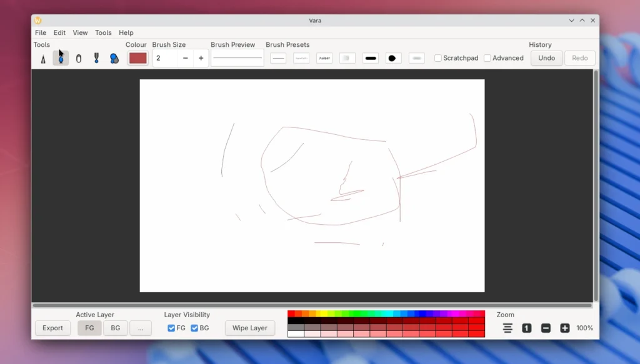Select the eraser tool icon
The height and width of the screenshot is (364, 640).
tap(79, 59)
